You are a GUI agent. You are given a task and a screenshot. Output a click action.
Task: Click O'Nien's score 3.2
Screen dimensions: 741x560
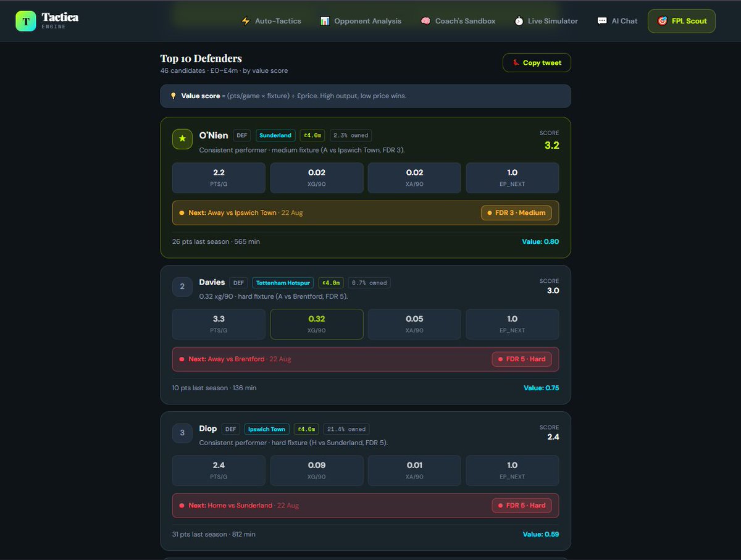[551, 146]
